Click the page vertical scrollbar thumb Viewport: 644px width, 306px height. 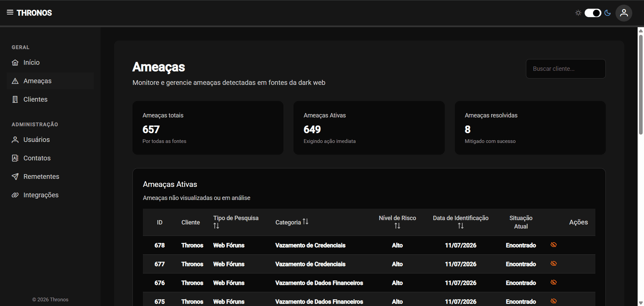(641, 84)
